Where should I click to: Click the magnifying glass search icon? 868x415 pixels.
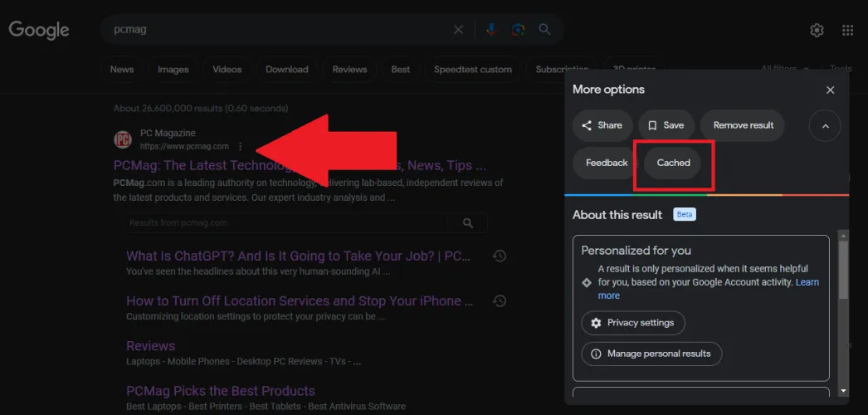point(544,30)
